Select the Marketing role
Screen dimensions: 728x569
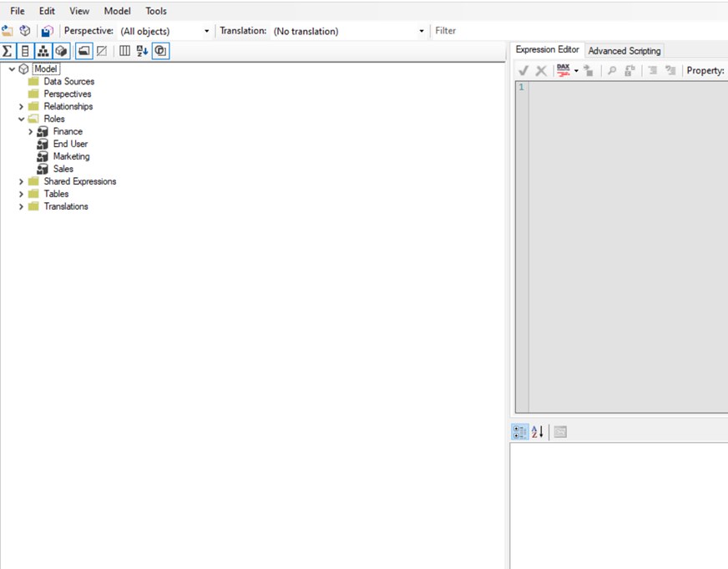pyautogui.click(x=71, y=156)
